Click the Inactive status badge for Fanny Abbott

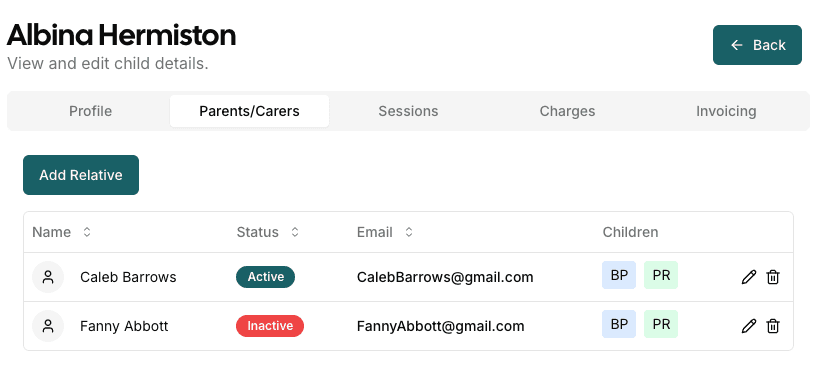[270, 326]
